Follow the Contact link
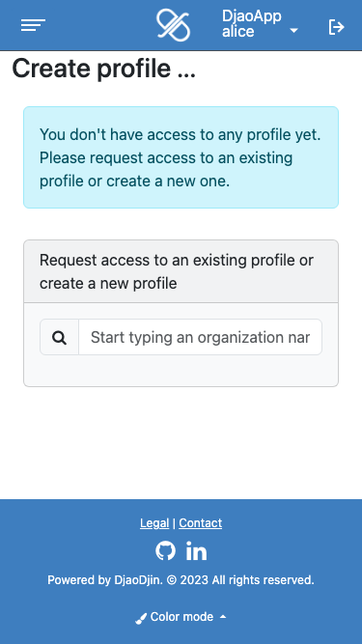Viewport: 362px width, 644px height. pyautogui.click(x=200, y=523)
